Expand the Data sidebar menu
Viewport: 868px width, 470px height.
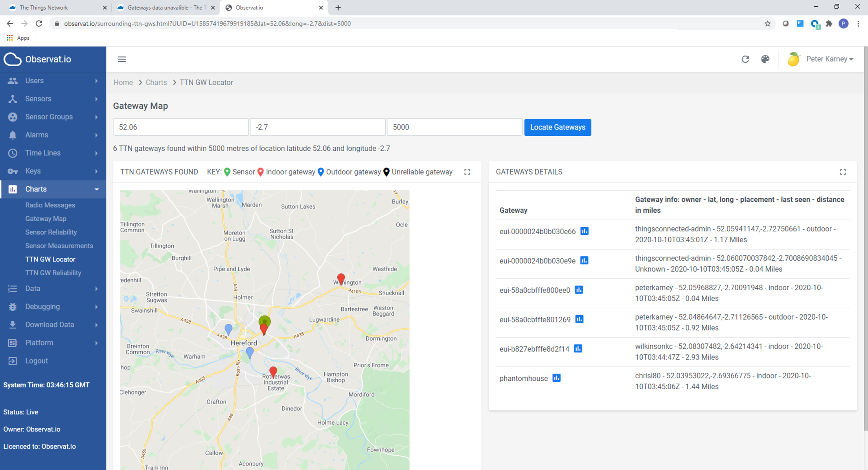[x=53, y=288]
